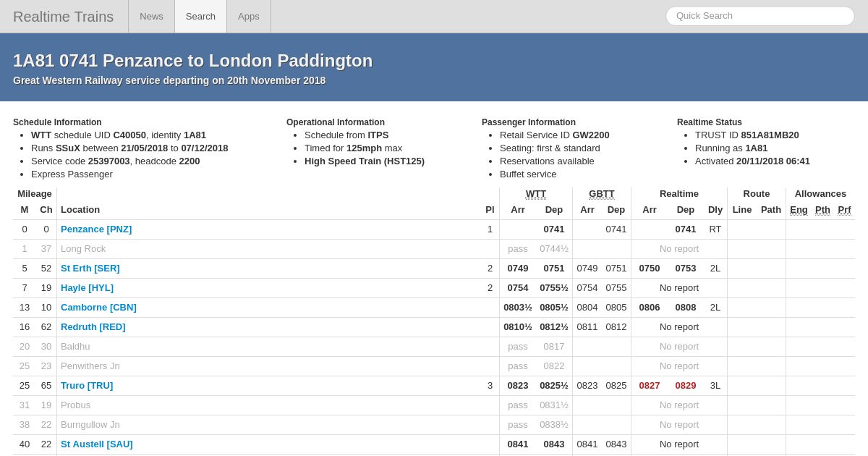Click the Pth allowance header
This screenshot has width=868, height=456.
(822, 210)
